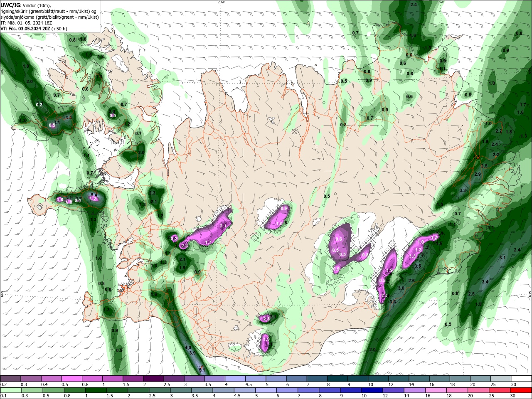Click the "0.2" label in the snow legend
The width and height of the screenshot is (532, 399).
[3, 384]
